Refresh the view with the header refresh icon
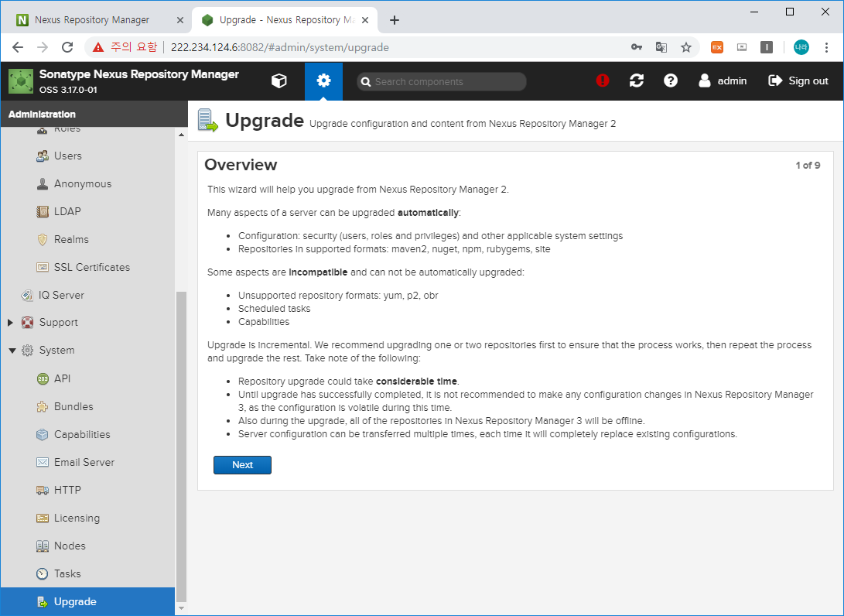The height and width of the screenshot is (616, 844). click(x=636, y=80)
